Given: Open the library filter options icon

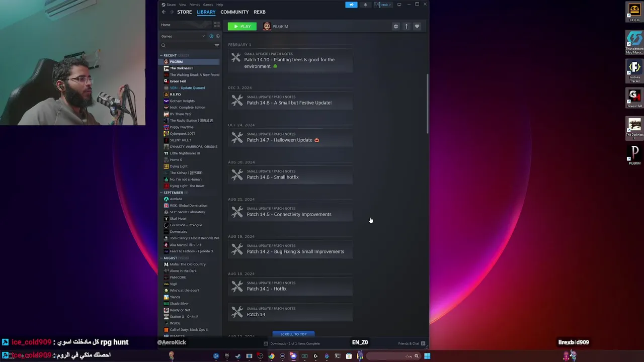Looking at the screenshot, I should (217, 46).
